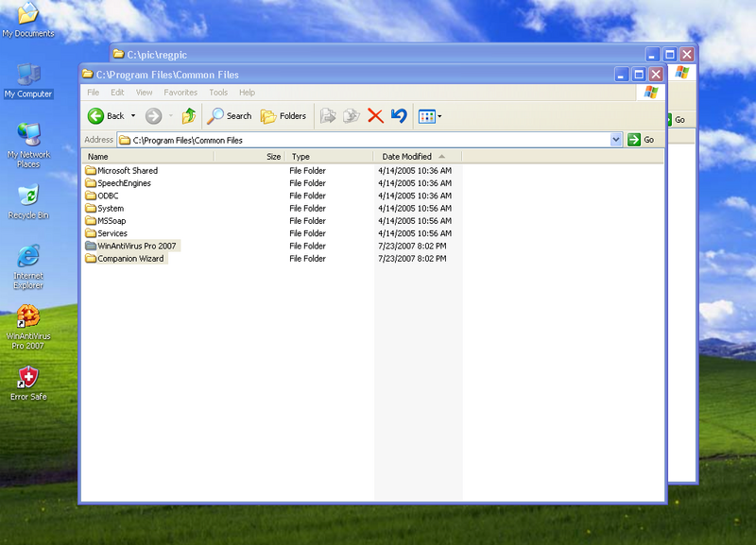Click the 'Companion Wizard' folder name
The width and height of the screenshot is (756, 545).
(130, 259)
